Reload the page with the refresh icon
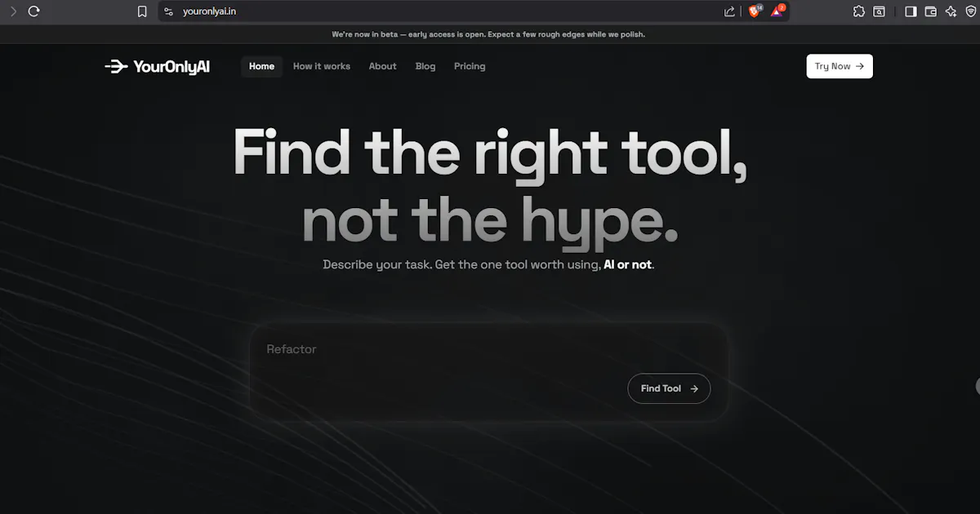The image size is (980, 514). (33, 11)
